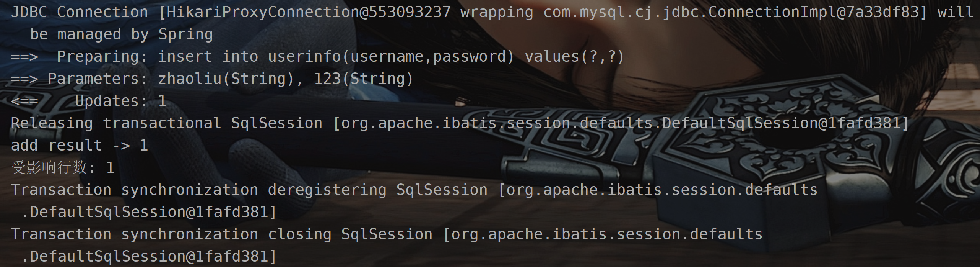Click the 受影响行数: 1 output line
980x267 pixels.
[x=63, y=168]
